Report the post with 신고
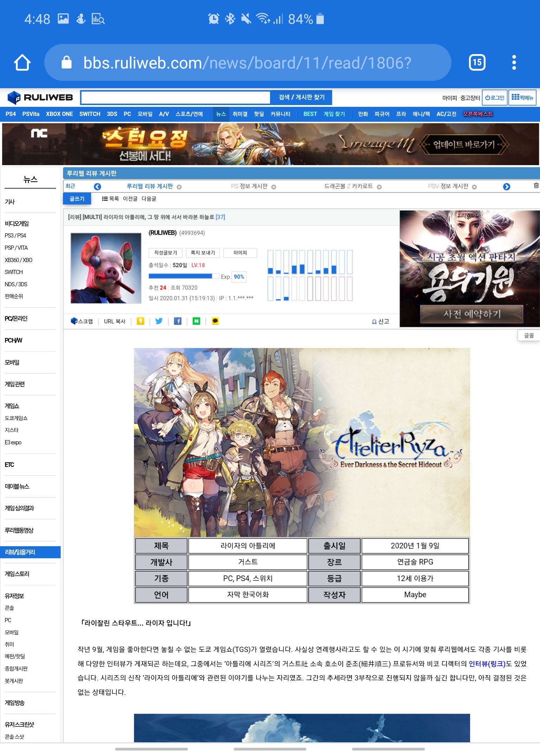This screenshot has height=756, width=540. (x=380, y=321)
